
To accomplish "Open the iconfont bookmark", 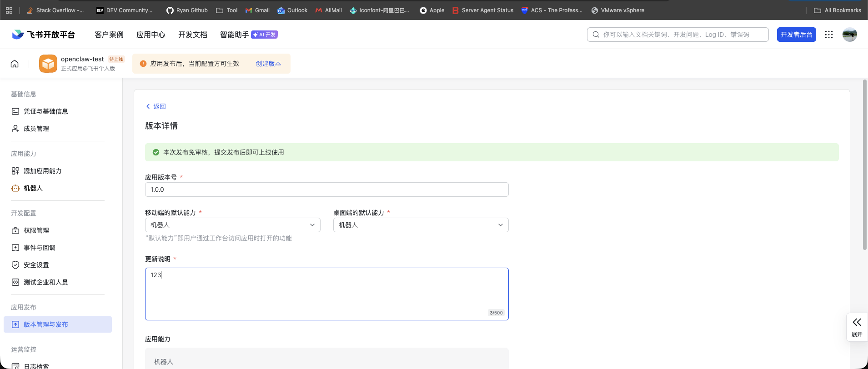I will (380, 10).
